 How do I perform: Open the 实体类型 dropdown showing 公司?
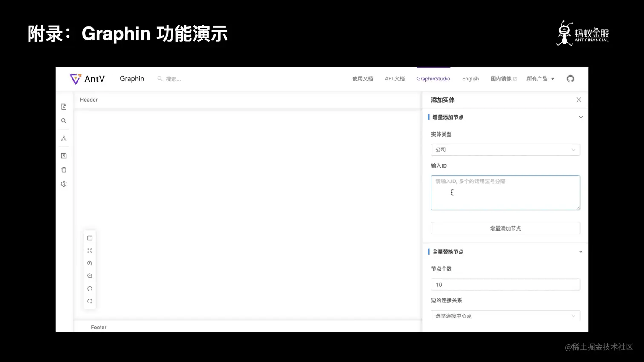click(505, 149)
